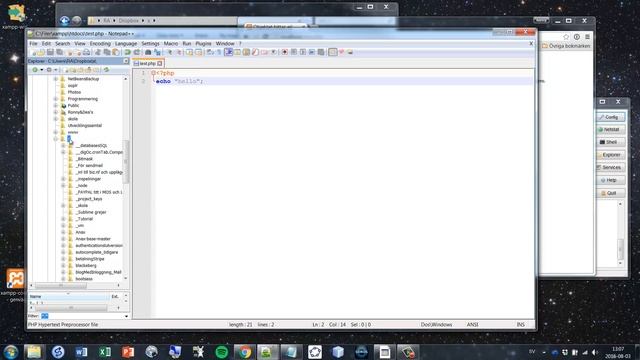Click the Windows Start button
640x360 pixels.
tap(11, 352)
